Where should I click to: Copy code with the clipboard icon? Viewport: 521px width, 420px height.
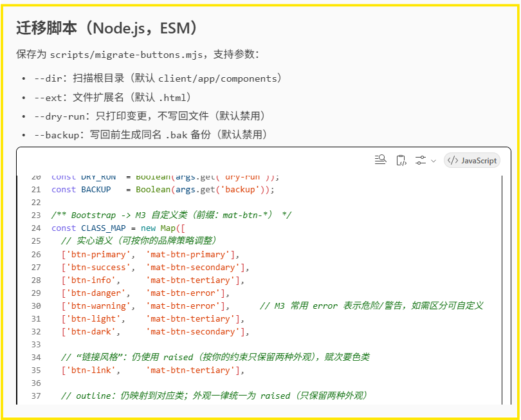click(x=401, y=160)
